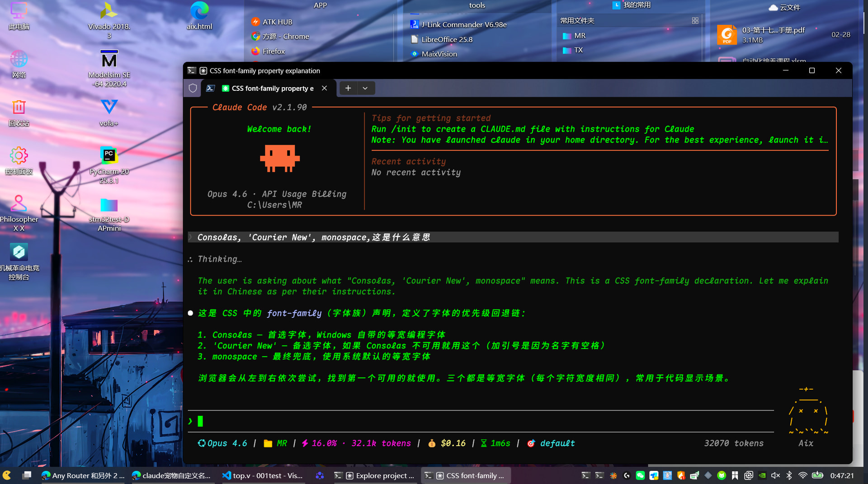868x484 pixels.
Task: Open the Wi-Fi network tray icon
Action: 803,475
